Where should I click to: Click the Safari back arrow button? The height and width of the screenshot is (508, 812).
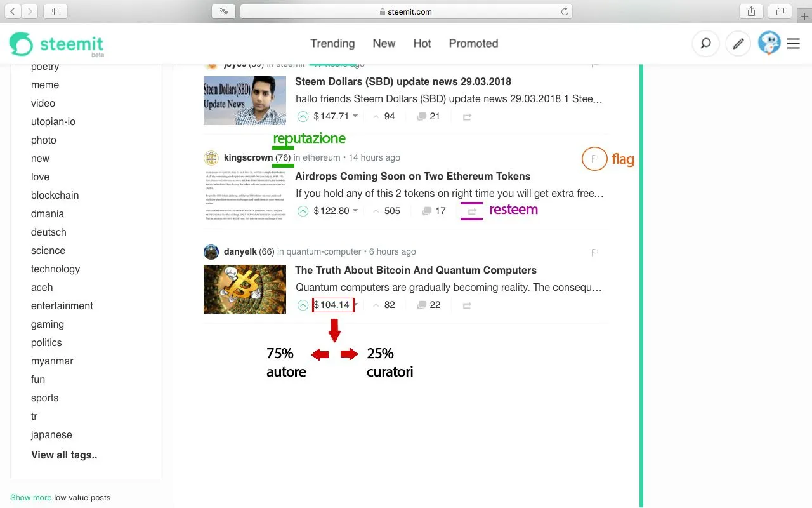tap(13, 11)
